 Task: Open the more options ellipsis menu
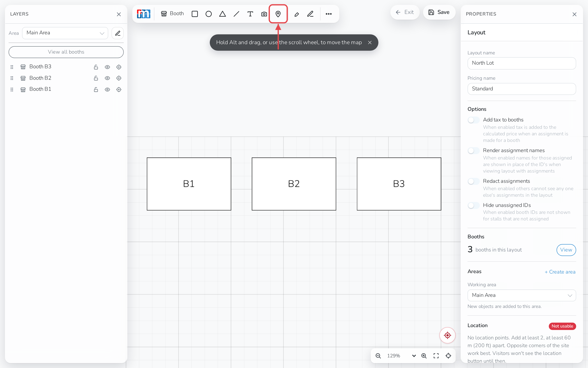(329, 14)
